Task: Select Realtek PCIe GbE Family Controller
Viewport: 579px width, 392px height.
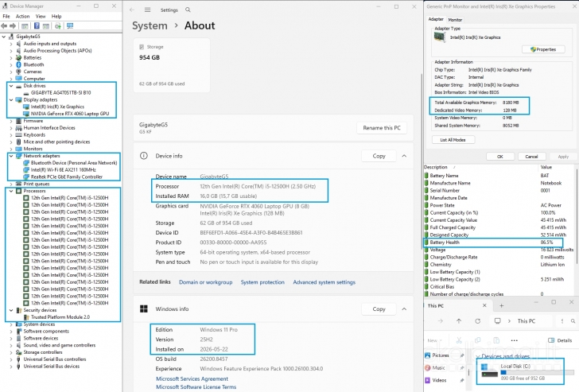Action: [67, 177]
